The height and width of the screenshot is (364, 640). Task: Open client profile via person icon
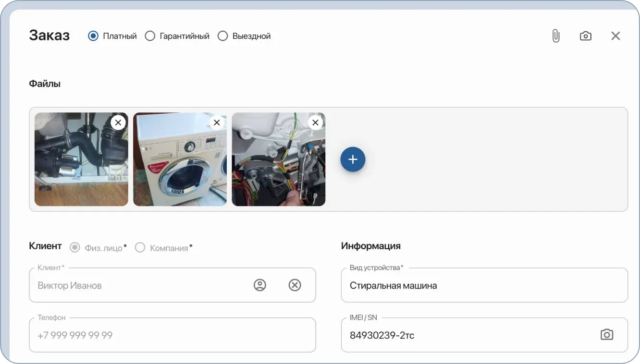[260, 285]
